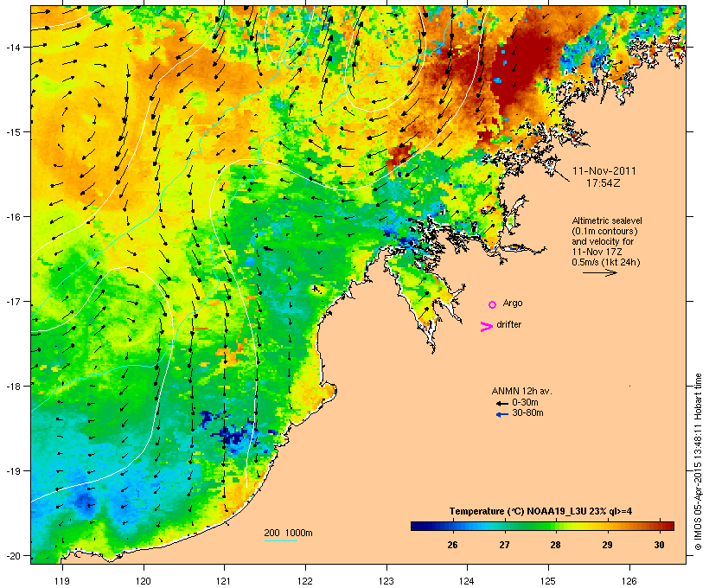Click the 'ANMN 12h av.' heading
The image size is (709, 588).
pos(521,391)
